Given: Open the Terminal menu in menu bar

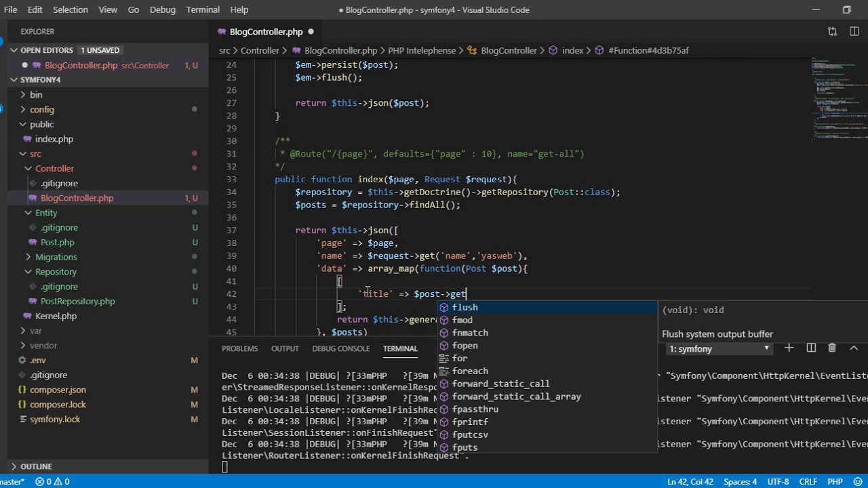Looking at the screenshot, I should pos(203,9).
